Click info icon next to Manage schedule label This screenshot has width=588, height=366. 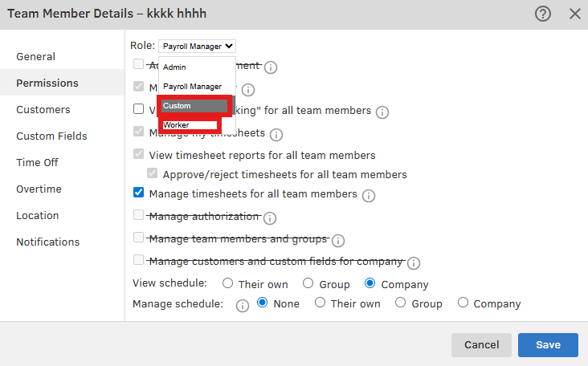(242, 305)
